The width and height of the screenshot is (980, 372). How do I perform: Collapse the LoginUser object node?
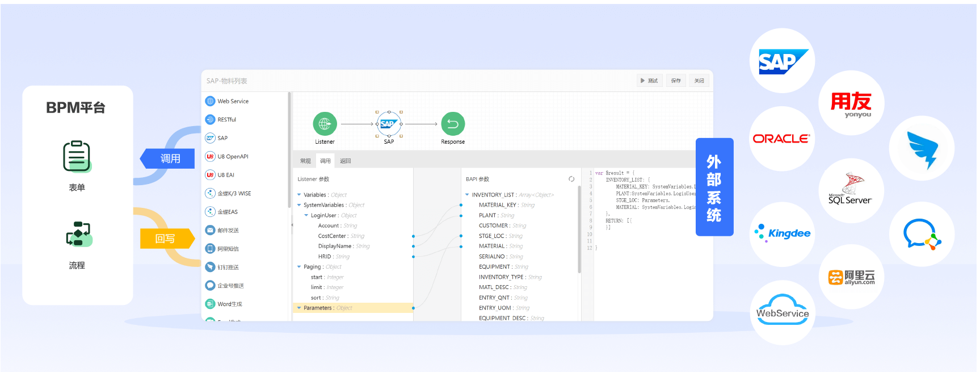306,215
